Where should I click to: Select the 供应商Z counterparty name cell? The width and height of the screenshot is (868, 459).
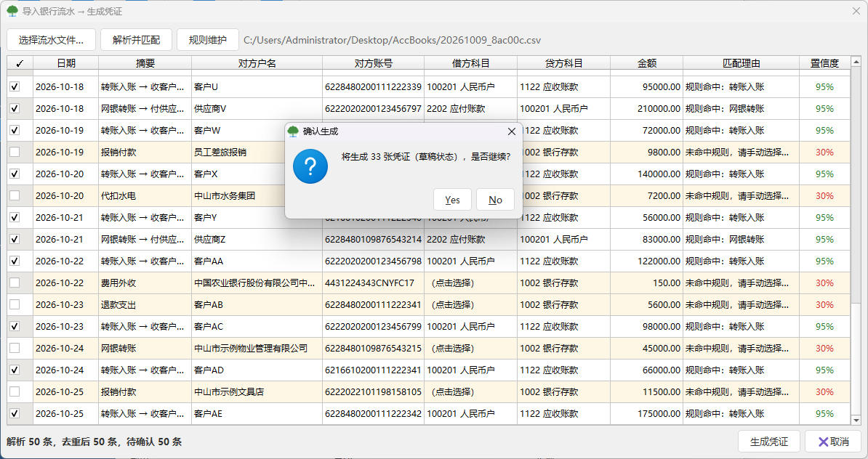pyautogui.click(x=257, y=240)
